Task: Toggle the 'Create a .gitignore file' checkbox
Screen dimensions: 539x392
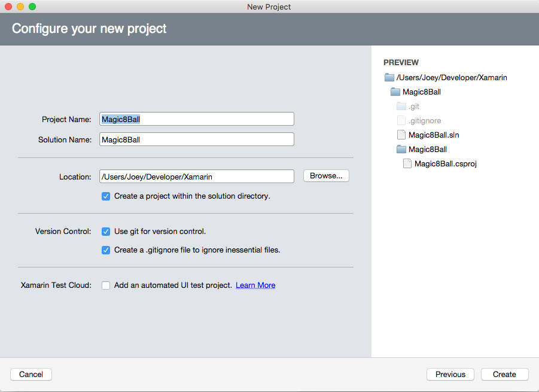Action: [x=106, y=250]
